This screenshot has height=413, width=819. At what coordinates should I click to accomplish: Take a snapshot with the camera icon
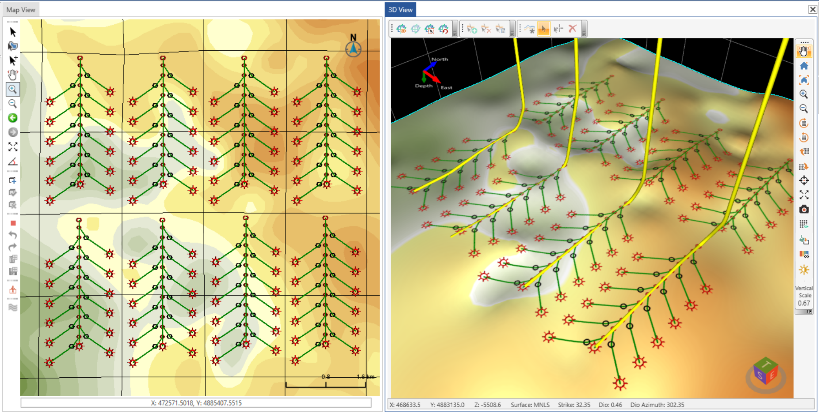coord(804,209)
